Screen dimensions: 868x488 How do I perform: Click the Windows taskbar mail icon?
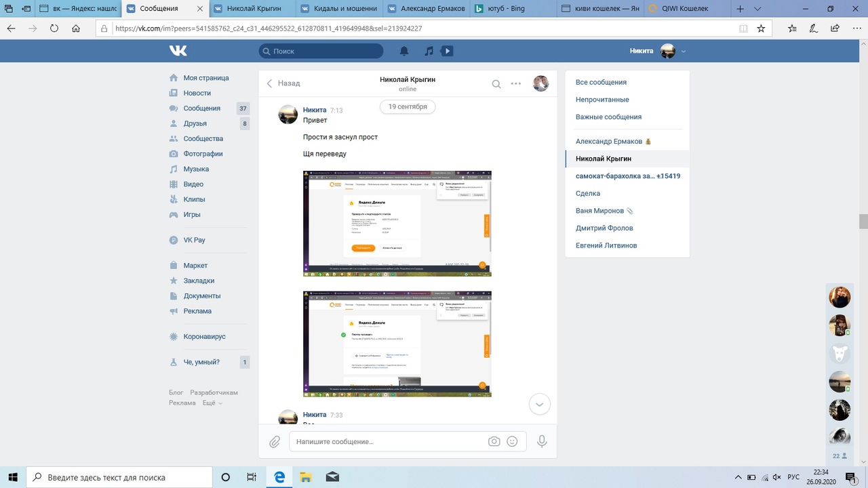(332, 477)
